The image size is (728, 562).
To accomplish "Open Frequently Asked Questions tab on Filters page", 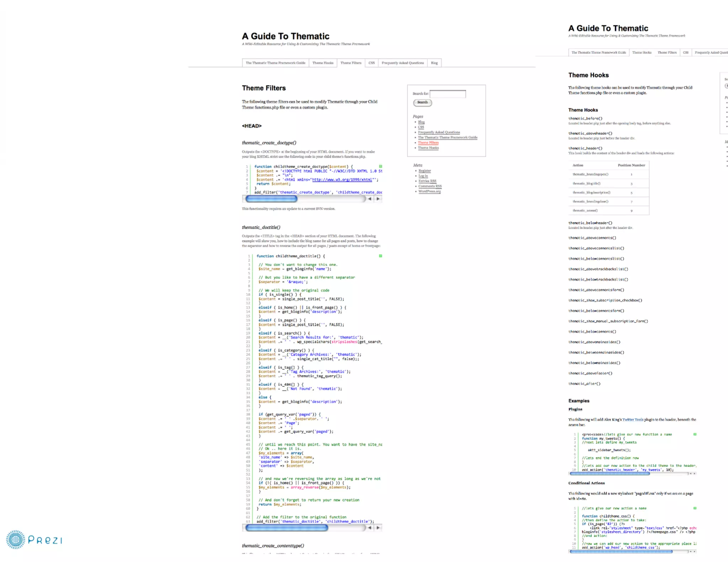I will point(403,63).
